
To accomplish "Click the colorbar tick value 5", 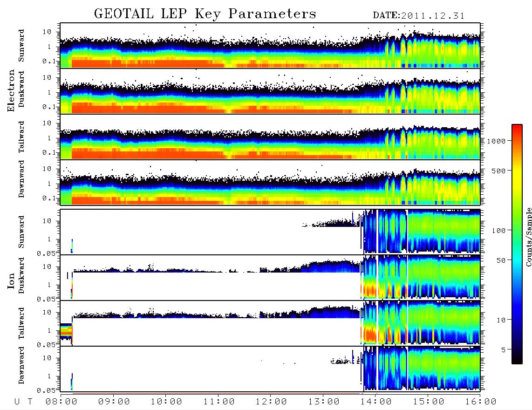I will tap(504, 349).
